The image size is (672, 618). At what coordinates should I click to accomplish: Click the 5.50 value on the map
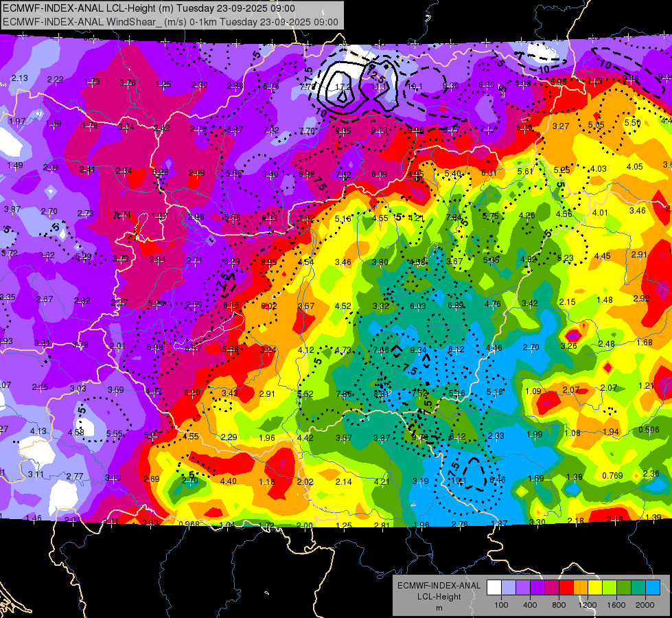pyautogui.click(x=633, y=122)
